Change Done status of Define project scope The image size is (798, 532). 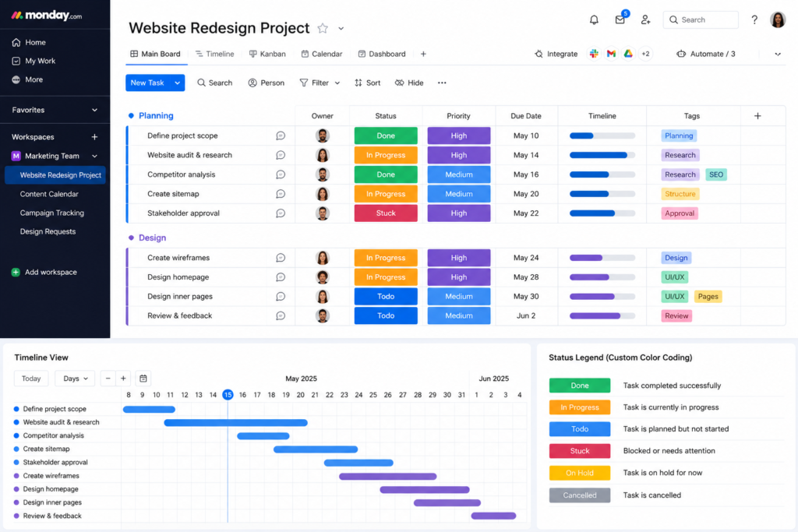(386, 136)
